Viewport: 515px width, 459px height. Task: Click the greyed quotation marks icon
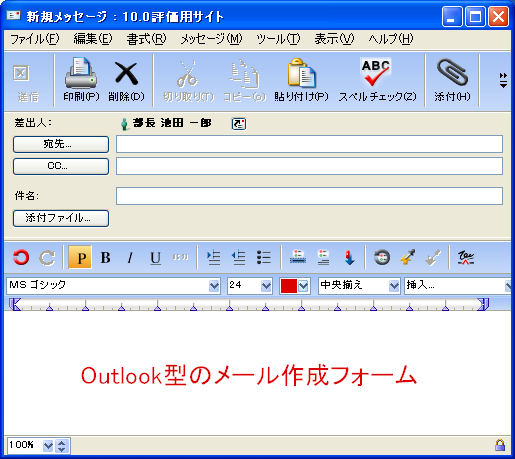180,257
